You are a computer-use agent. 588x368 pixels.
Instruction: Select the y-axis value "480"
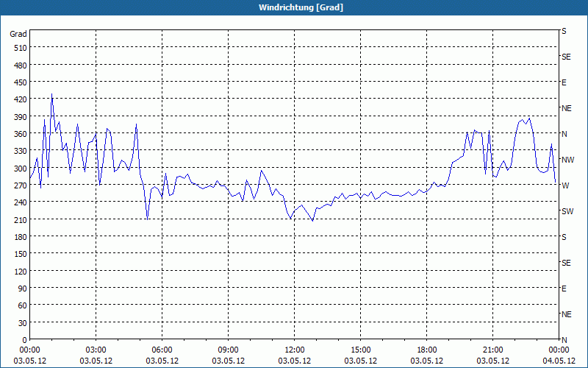point(21,66)
